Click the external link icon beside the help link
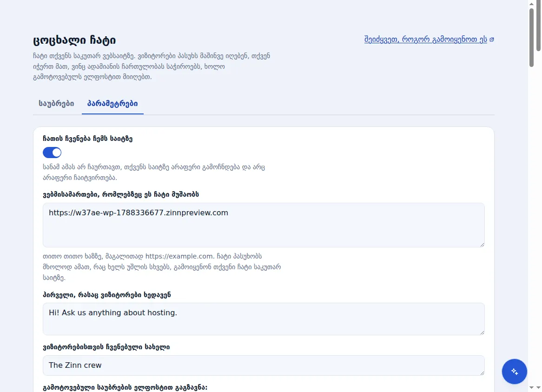 coord(492,40)
